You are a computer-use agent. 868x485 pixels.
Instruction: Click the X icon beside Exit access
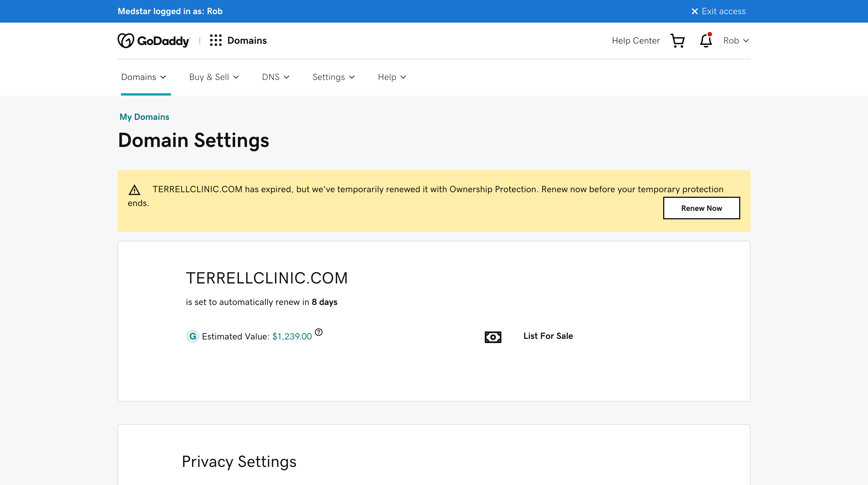(695, 12)
